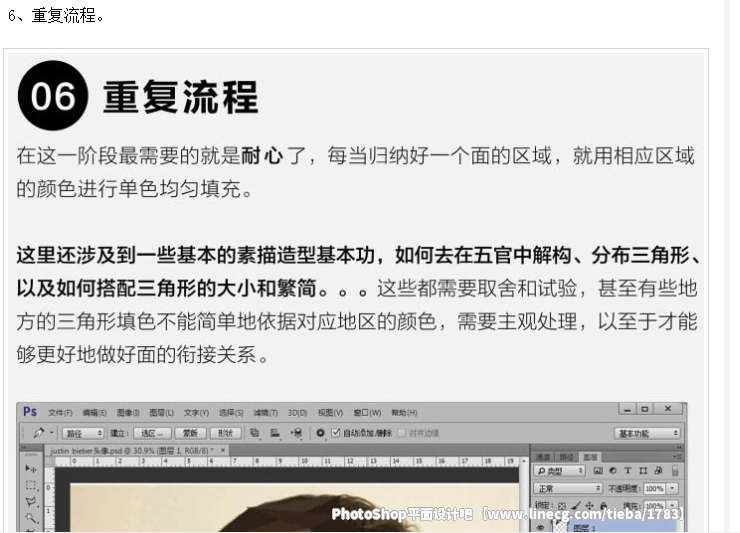The height and width of the screenshot is (533, 740).
Task: Open the 3D(D) menu
Action: pos(297,413)
